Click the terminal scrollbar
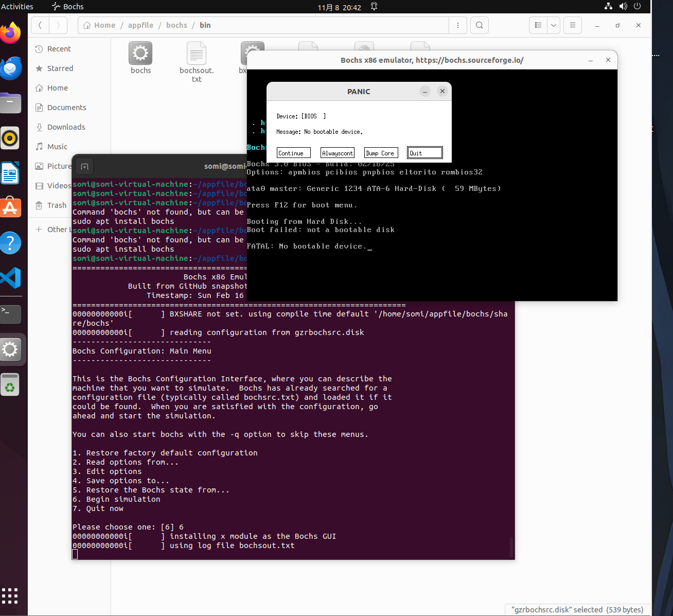The image size is (673, 616). (x=511, y=547)
